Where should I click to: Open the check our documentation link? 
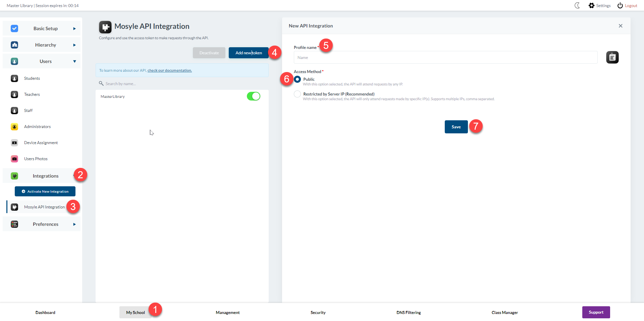(170, 70)
